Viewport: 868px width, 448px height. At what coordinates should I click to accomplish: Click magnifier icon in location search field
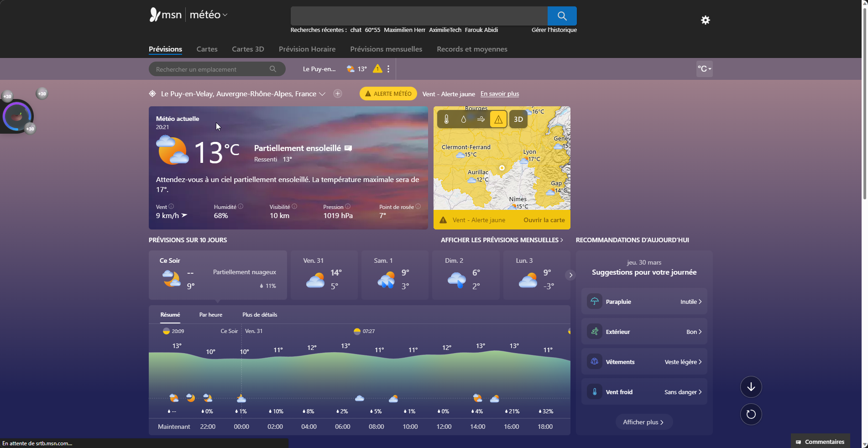273,69
